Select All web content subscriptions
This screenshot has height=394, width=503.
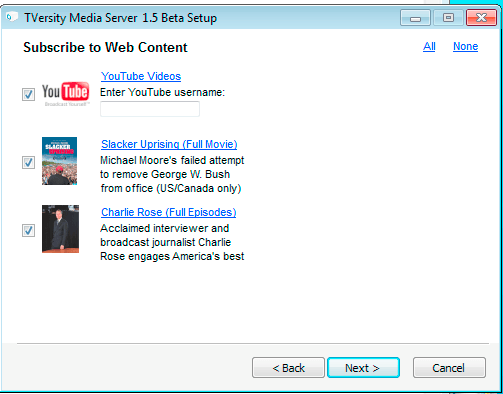click(429, 46)
